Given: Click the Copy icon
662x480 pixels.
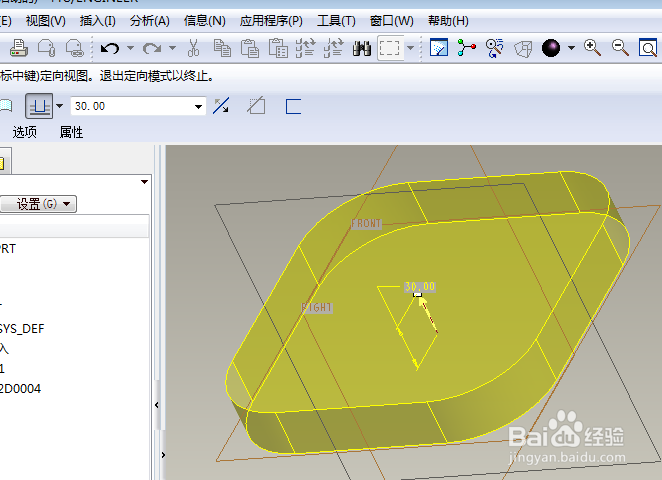Looking at the screenshot, I should [222, 48].
